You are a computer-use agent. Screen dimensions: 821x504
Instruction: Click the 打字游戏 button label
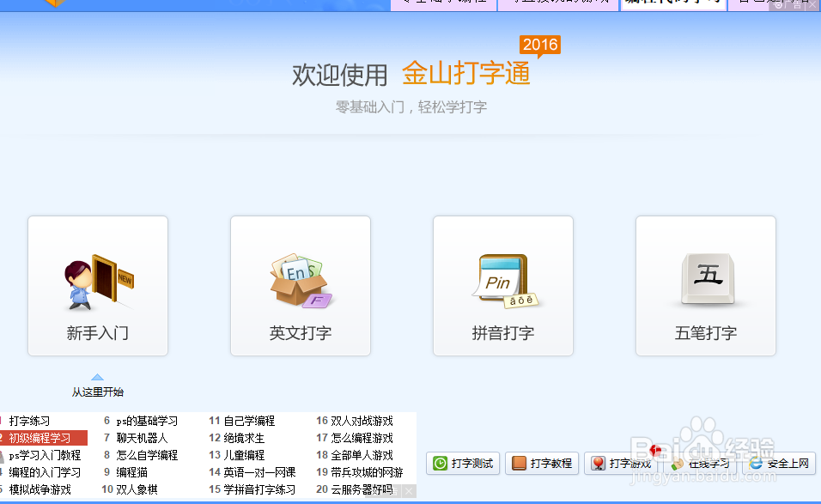[629, 463]
